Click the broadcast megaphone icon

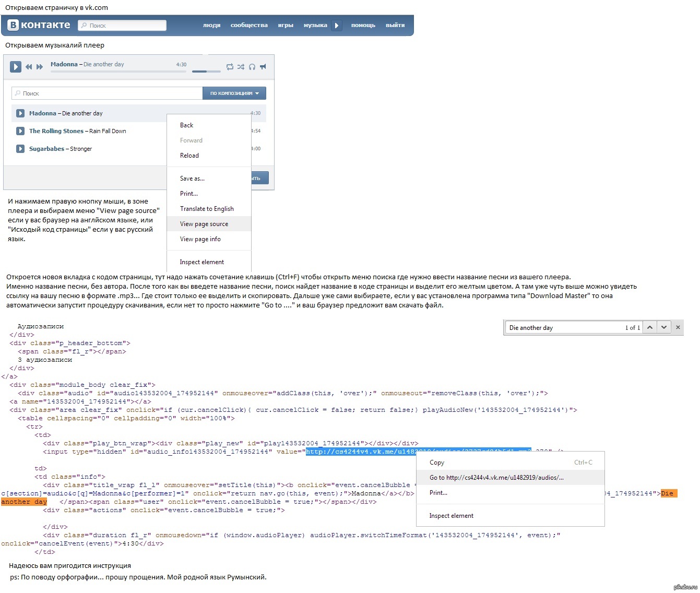pos(263,67)
